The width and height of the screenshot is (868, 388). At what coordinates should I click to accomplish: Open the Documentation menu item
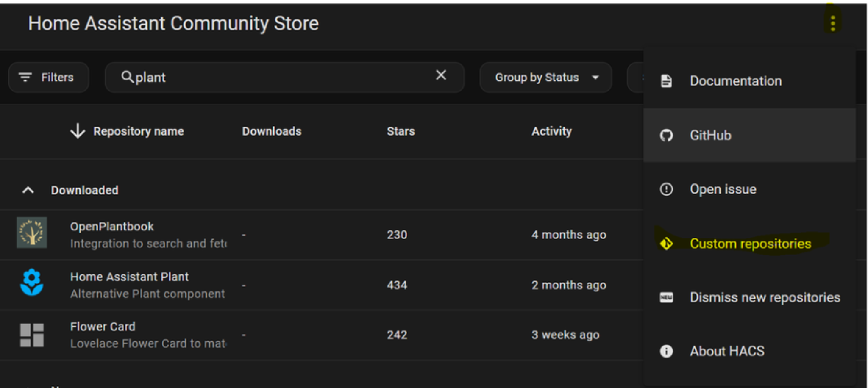[x=735, y=81]
